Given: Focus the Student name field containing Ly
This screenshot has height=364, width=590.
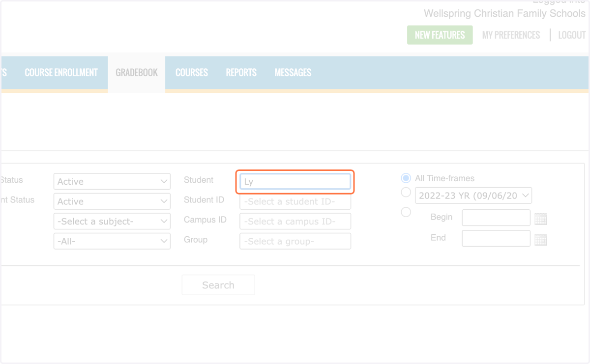Looking at the screenshot, I should (x=295, y=181).
